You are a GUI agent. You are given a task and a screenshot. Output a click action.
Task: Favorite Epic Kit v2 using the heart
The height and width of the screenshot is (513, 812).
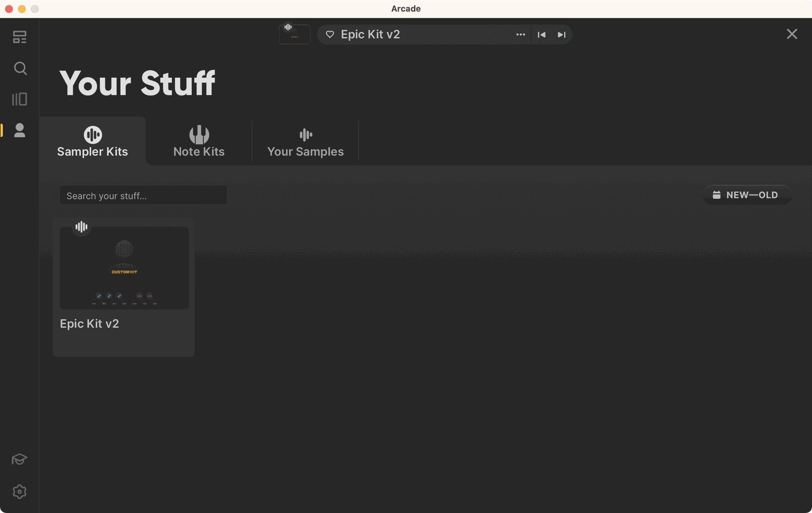pyautogui.click(x=330, y=34)
